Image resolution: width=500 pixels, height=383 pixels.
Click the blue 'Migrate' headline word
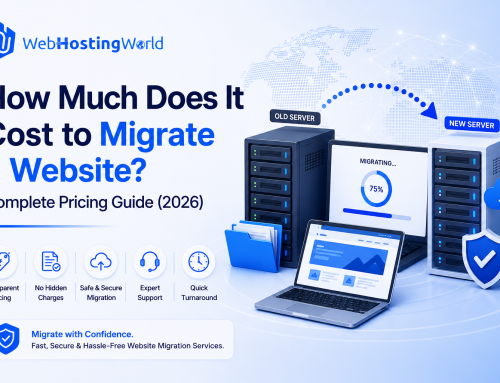point(157,135)
